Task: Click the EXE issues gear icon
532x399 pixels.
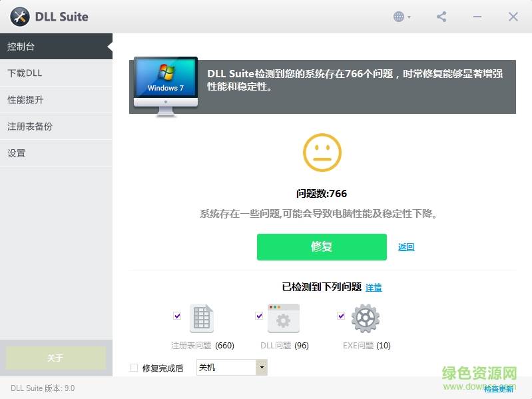Action: tap(365, 318)
